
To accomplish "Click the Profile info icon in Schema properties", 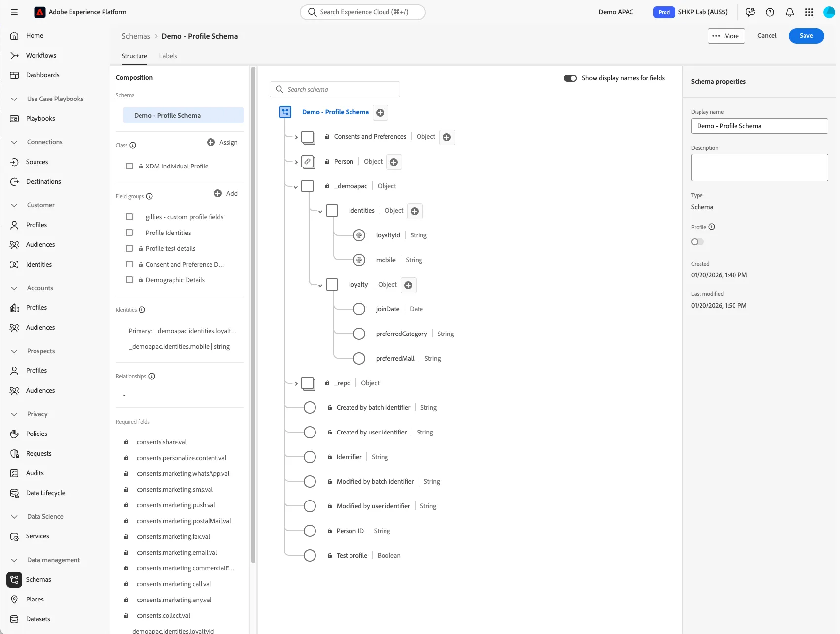I will 712,227.
